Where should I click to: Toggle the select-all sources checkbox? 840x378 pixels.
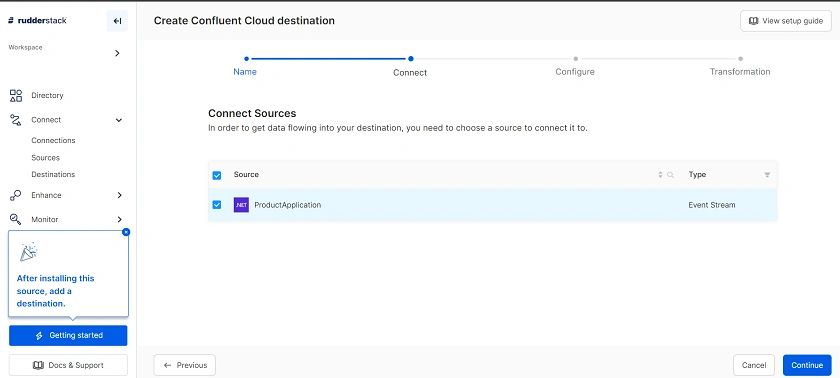click(217, 175)
